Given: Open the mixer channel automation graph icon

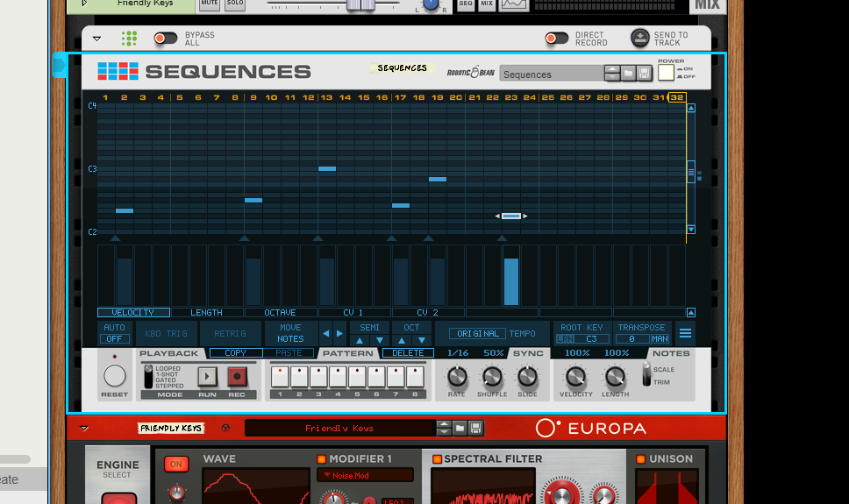Looking at the screenshot, I should pos(513,4).
